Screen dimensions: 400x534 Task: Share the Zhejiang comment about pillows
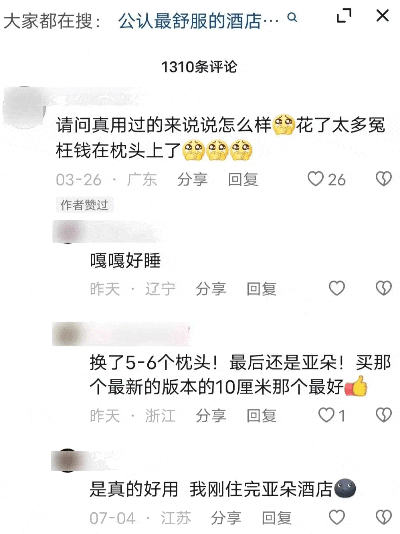(x=211, y=416)
